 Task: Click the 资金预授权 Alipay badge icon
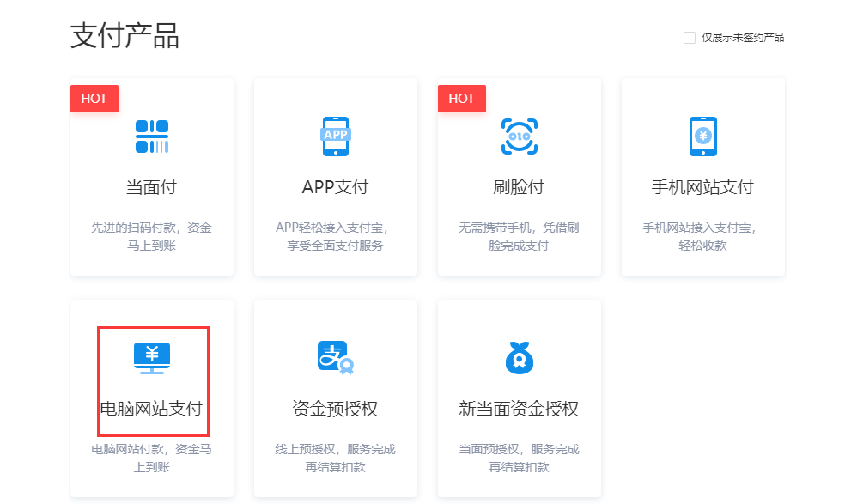pos(336,358)
